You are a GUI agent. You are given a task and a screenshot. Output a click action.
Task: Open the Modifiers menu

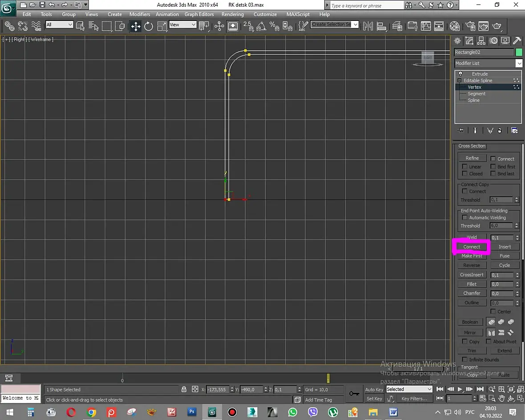(139, 14)
